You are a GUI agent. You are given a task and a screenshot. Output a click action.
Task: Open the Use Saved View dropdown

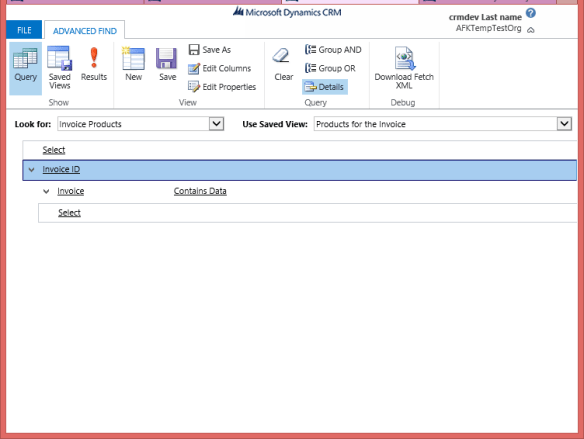564,124
